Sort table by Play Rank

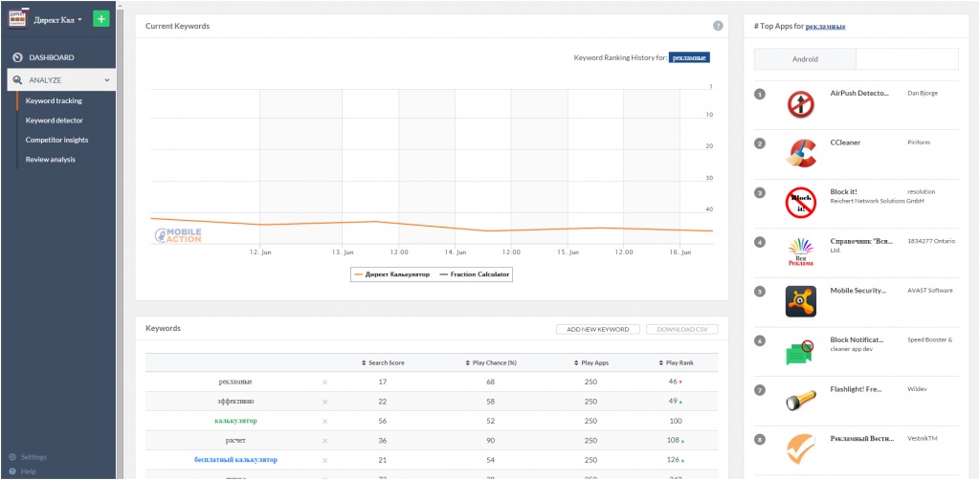[676, 362]
